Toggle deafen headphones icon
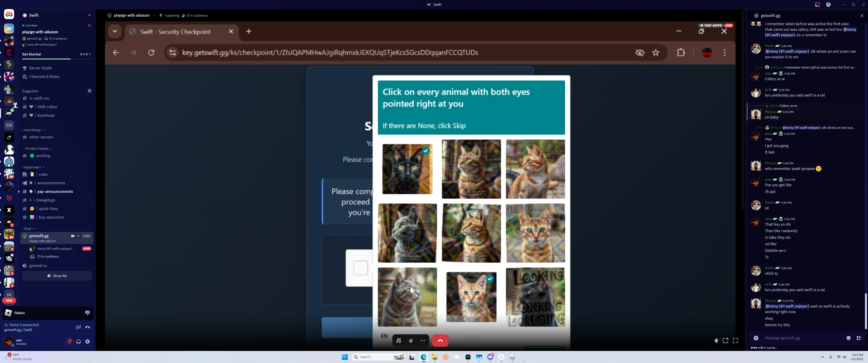This screenshot has height=363, width=868. [x=78, y=342]
